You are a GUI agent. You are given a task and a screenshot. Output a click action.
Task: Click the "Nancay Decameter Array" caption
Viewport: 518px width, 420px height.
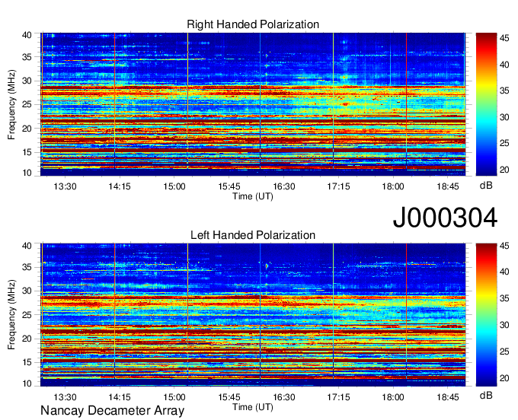pos(112,411)
